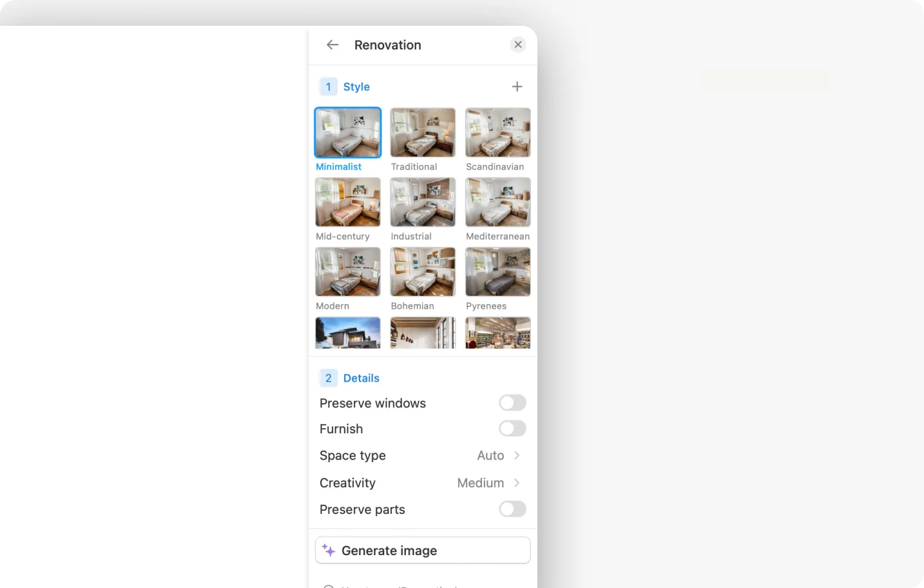Close the Renovation panel
Viewport: 924px width, 588px height.
pyautogui.click(x=518, y=44)
